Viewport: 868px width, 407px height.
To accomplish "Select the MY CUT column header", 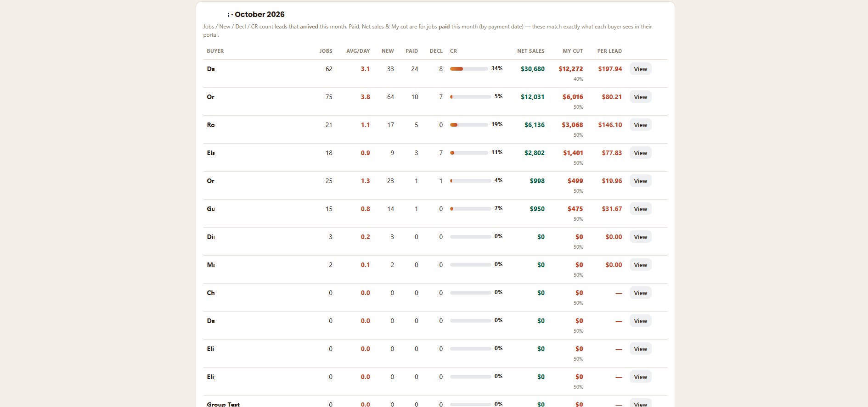I will 573,51.
